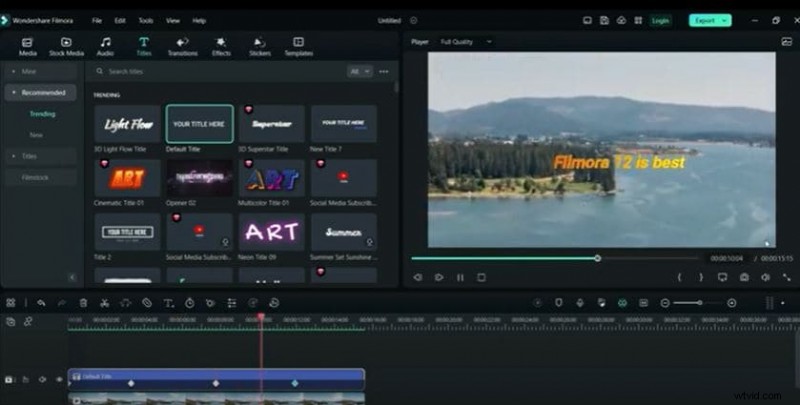
Task: Open the Templates tab
Action: tap(298, 46)
